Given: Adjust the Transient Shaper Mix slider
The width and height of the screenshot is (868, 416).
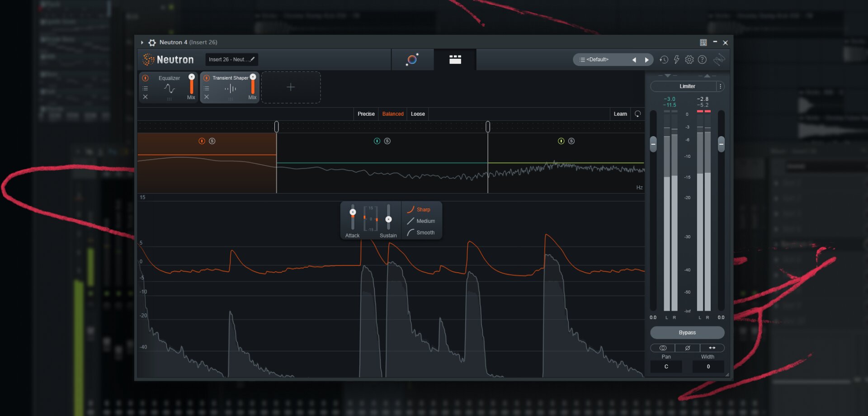Looking at the screenshot, I should tap(253, 85).
